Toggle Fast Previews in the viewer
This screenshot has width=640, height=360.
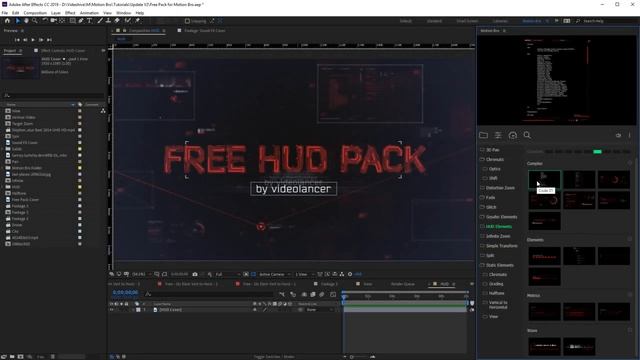327,274
